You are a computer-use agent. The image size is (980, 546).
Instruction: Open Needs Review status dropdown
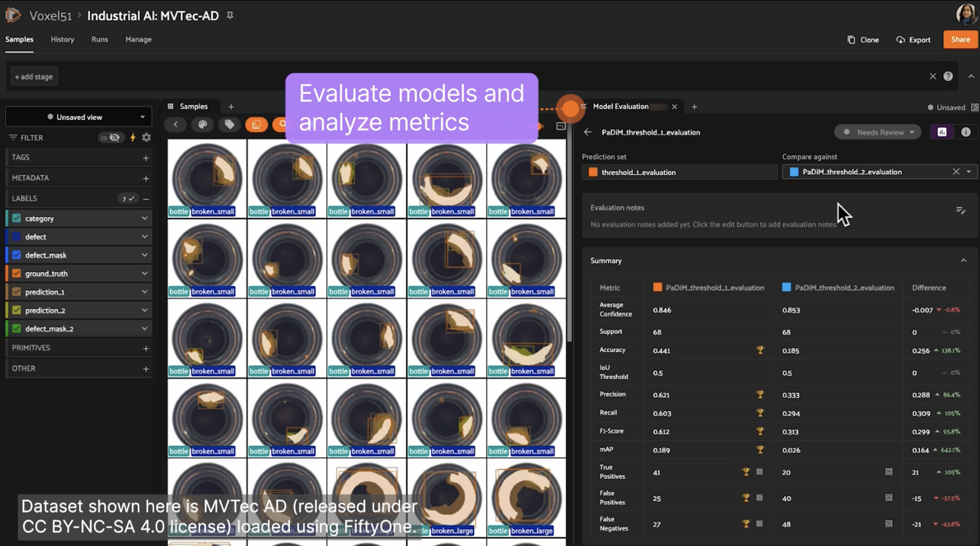pyautogui.click(x=878, y=132)
